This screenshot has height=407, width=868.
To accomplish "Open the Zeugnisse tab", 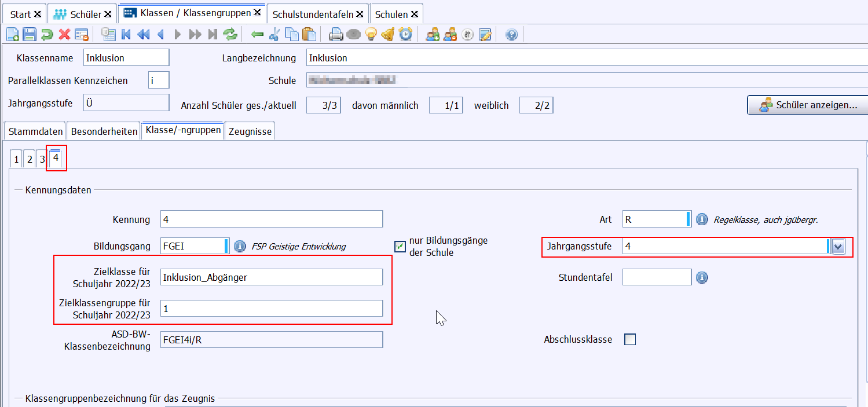I will point(250,131).
